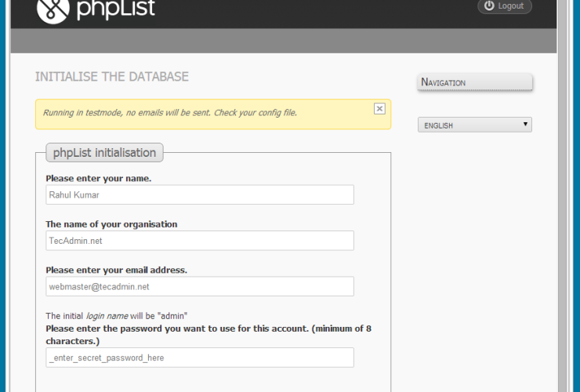
Task: Click the Initialise the Database heading
Action: click(x=112, y=77)
